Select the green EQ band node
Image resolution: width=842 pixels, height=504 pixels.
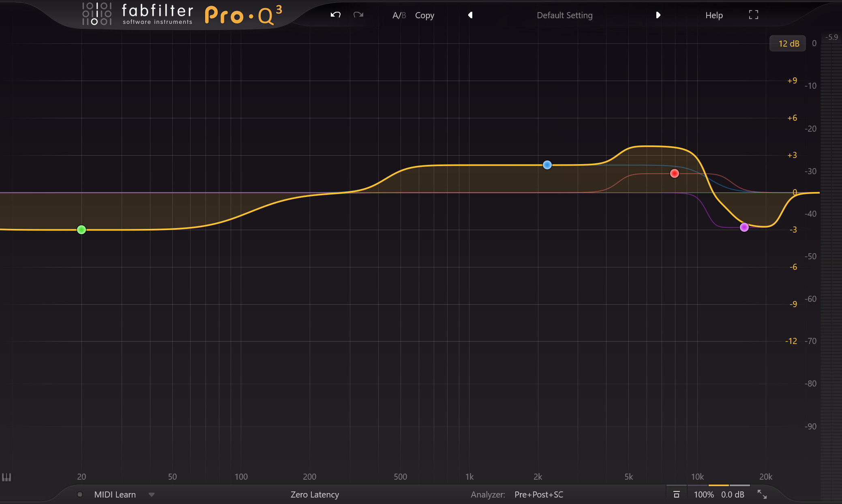[x=81, y=230]
